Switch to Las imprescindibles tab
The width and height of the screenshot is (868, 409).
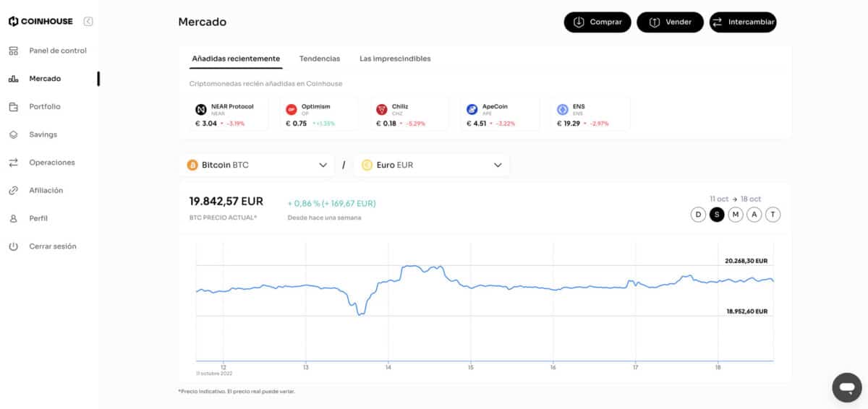[x=395, y=59]
